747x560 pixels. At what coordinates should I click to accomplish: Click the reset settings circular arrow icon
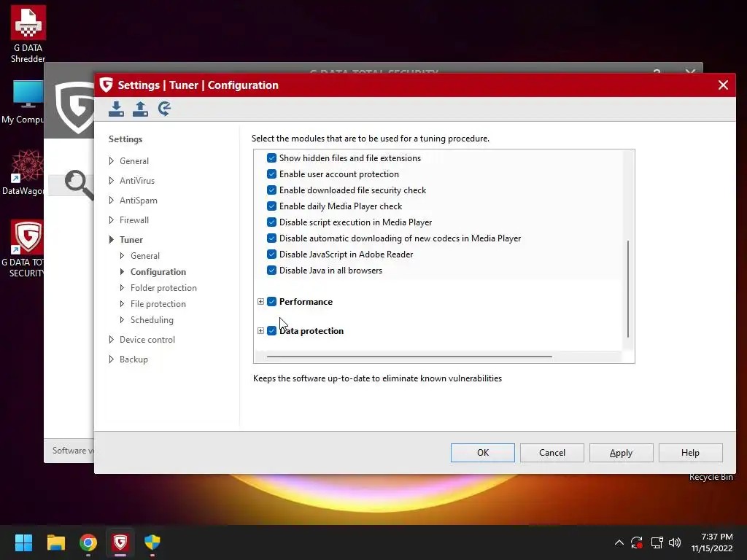(x=164, y=109)
